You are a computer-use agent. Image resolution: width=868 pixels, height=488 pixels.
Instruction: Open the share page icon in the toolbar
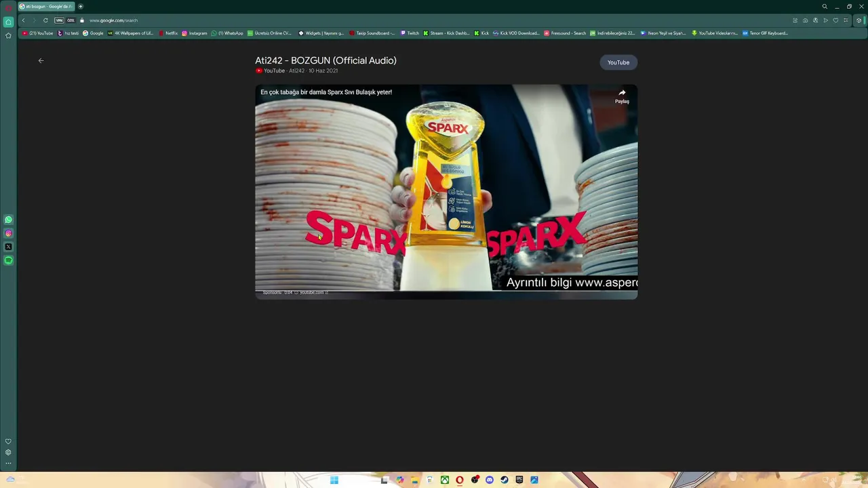(x=795, y=20)
